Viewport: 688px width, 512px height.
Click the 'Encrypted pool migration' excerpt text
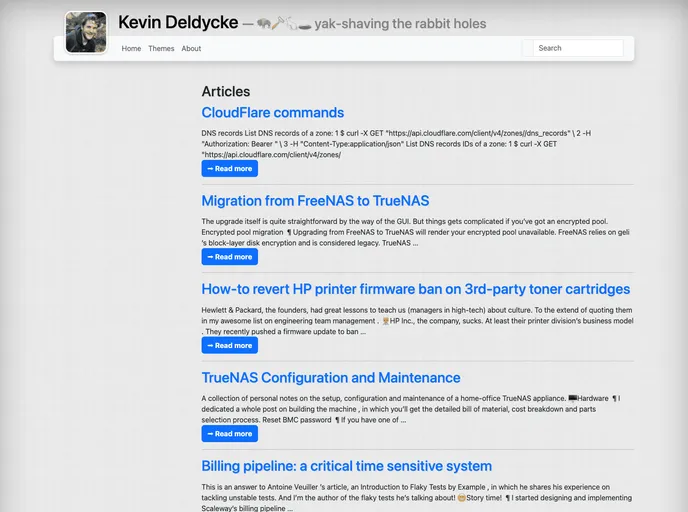pyautogui.click(x=242, y=232)
